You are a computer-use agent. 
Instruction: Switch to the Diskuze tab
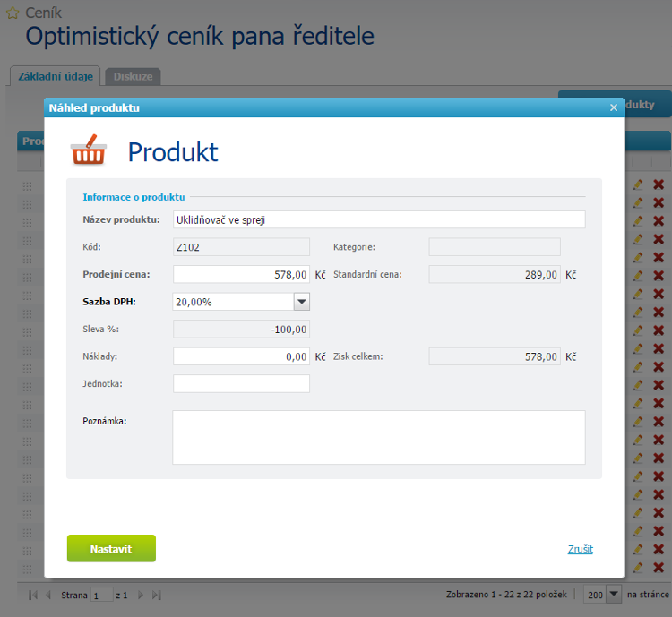click(x=133, y=77)
